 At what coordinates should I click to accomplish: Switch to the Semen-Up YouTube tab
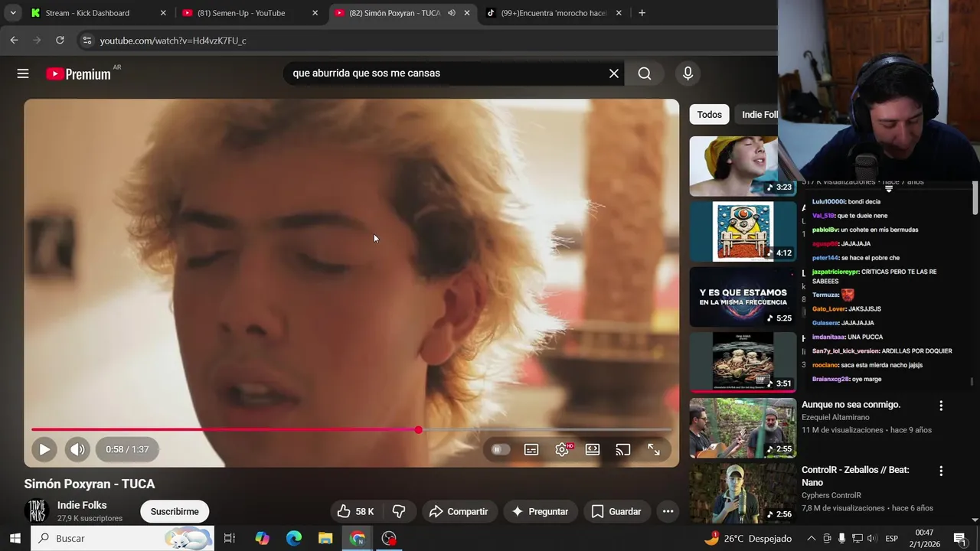pyautogui.click(x=250, y=13)
